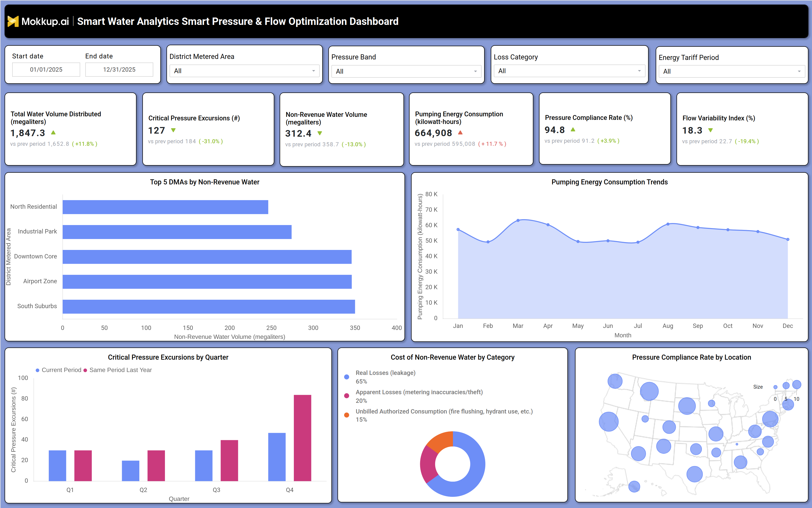The image size is (812, 508).
Task: Click 'Total Water Volume Distributed' card title
Action: (x=56, y=118)
